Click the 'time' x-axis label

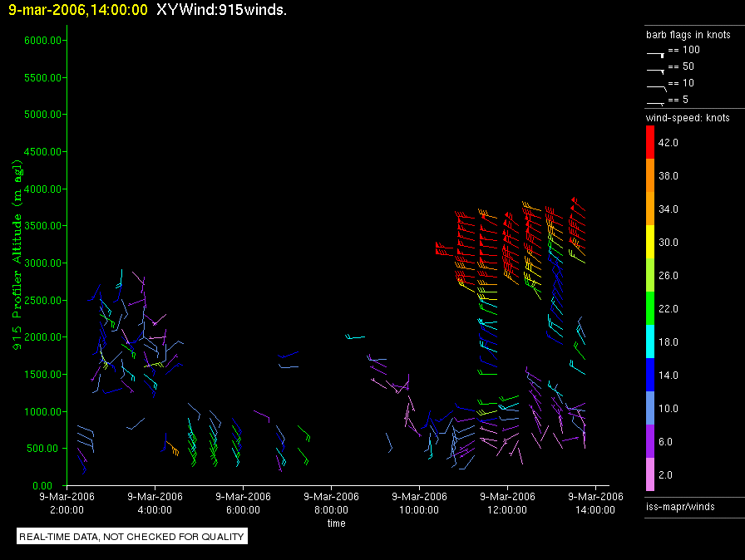coord(337,523)
